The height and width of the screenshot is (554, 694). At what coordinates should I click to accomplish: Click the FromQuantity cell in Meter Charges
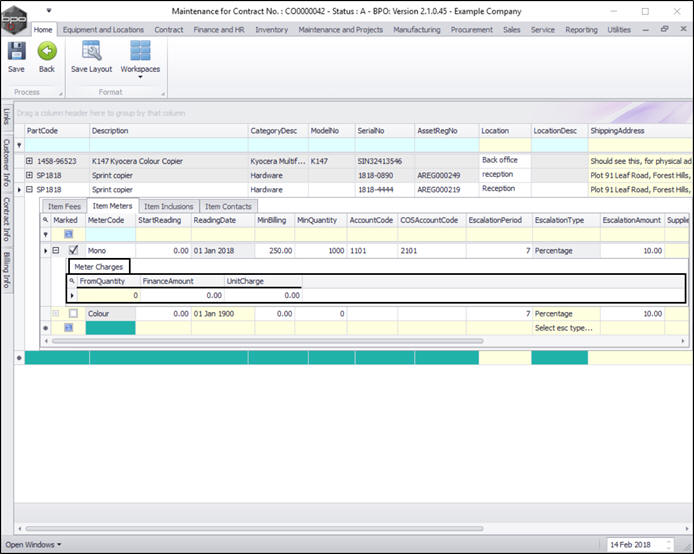click(x=108, y=296)
